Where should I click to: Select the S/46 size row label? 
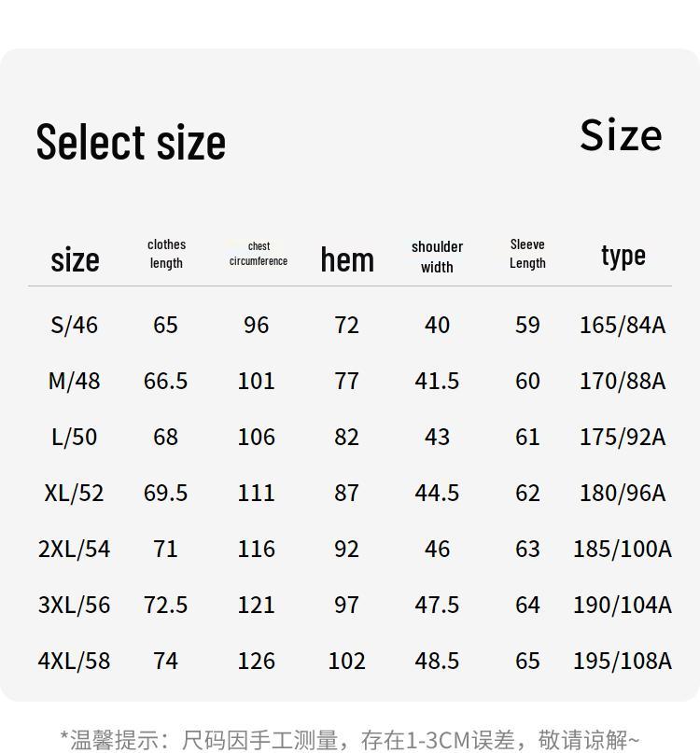coord(74,325)
